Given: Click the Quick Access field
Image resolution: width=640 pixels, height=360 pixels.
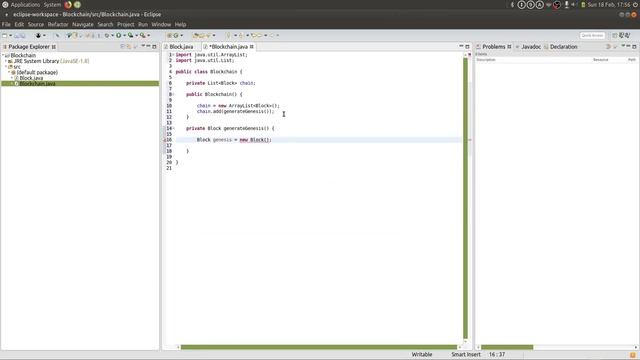Looking at the screenshot, I should 592,36.
